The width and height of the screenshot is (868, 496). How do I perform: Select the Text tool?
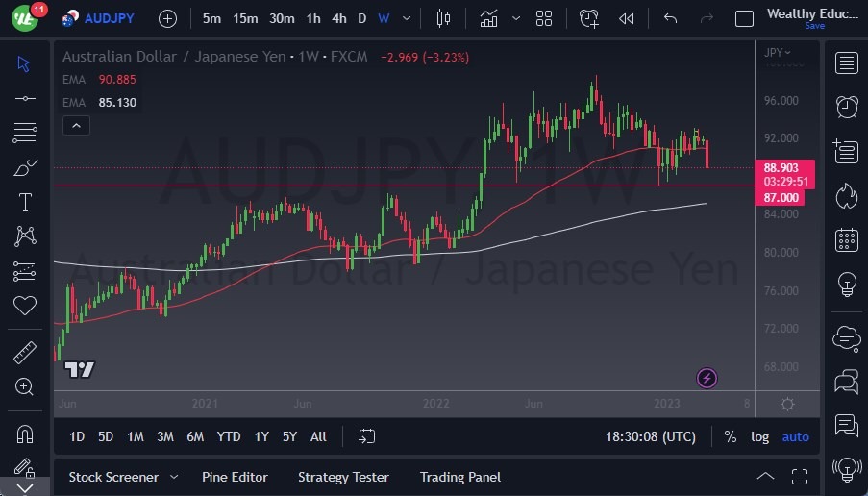pyautogui.click(x=25, y=202)
